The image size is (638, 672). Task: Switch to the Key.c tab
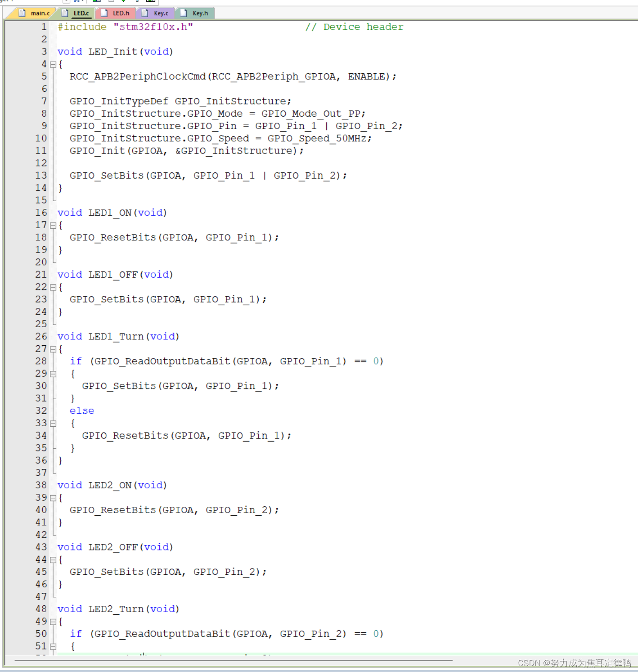tap(155, 13)
